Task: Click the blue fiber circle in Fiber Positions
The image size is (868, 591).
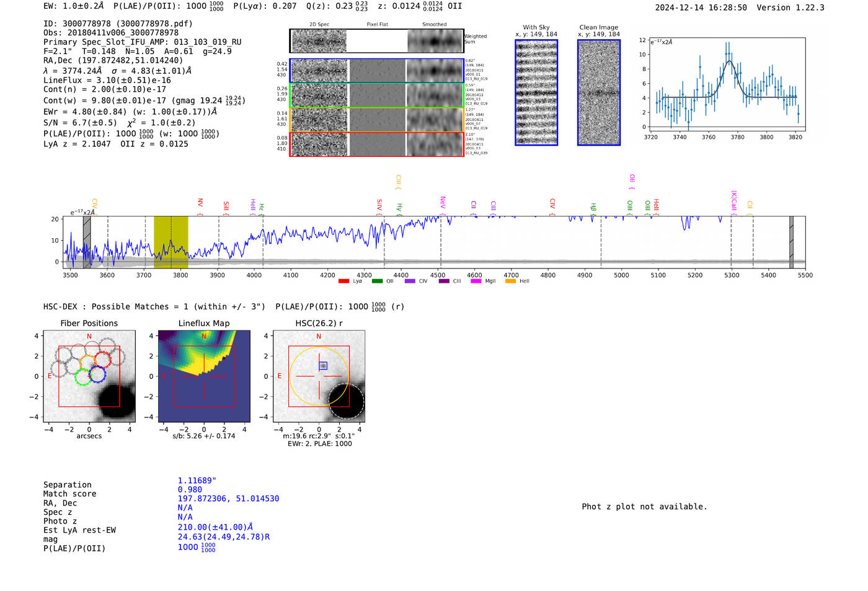Action: (x=97, y=374)
